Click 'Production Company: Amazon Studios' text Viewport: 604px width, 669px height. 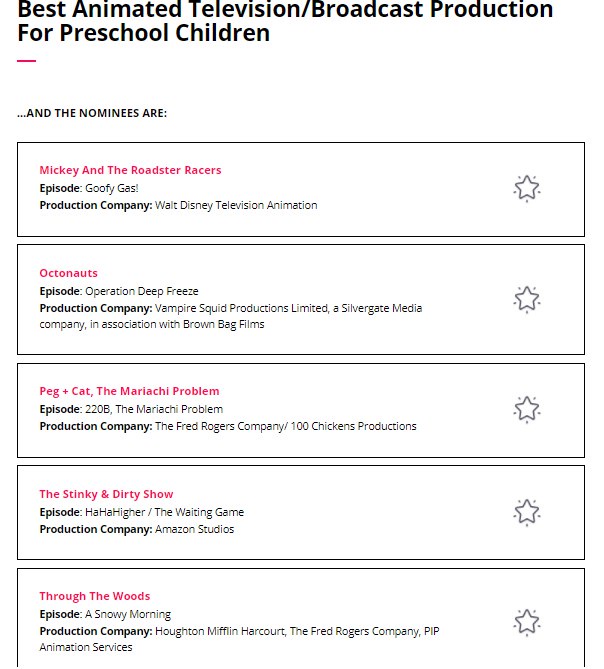tap(136, 529)
